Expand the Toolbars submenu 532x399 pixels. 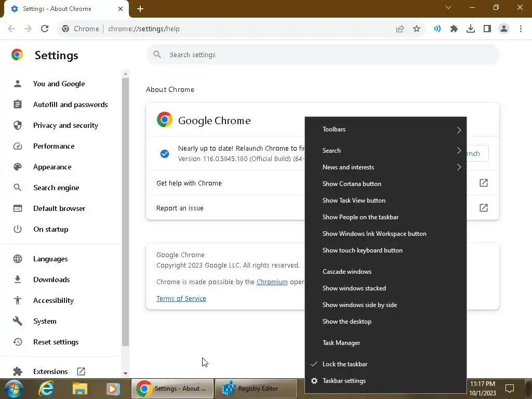click(x=386, y=129)
